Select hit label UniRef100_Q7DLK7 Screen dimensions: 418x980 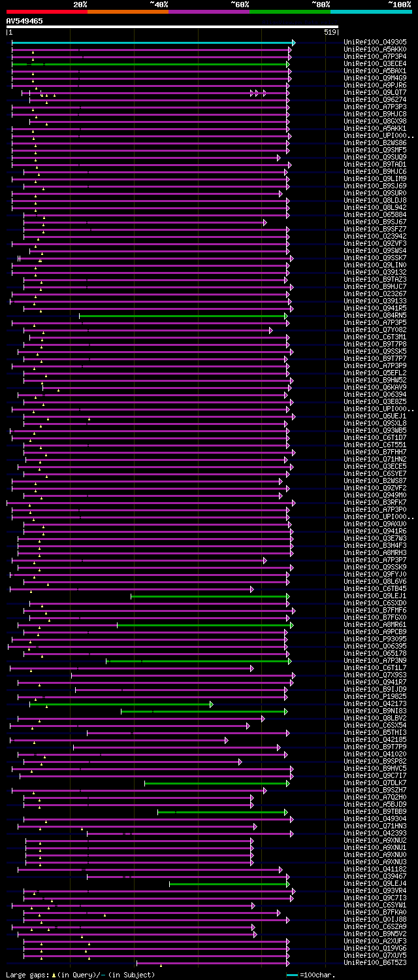click(x=374, y=783)
